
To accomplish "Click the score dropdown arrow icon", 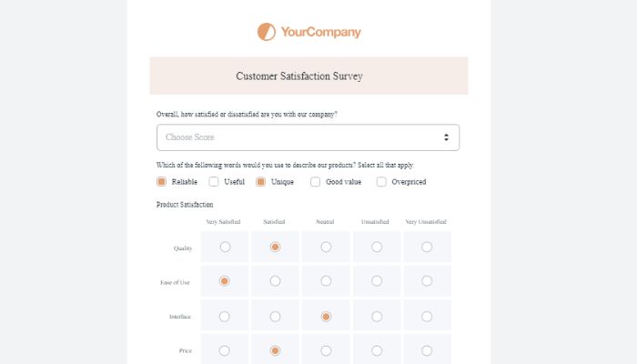I will coord(446,137).
